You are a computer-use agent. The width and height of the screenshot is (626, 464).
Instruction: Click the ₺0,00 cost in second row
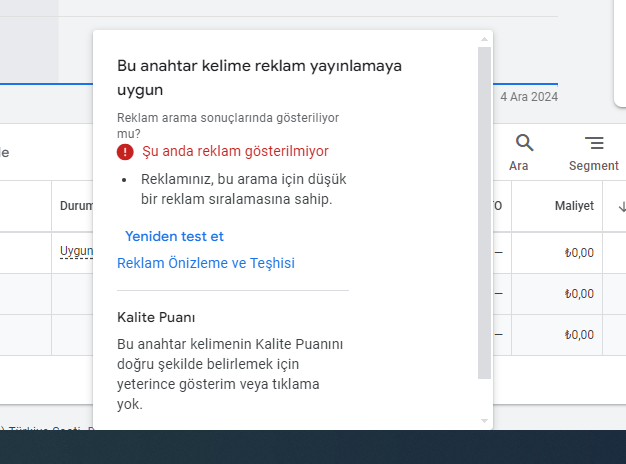tap(579, 294)
